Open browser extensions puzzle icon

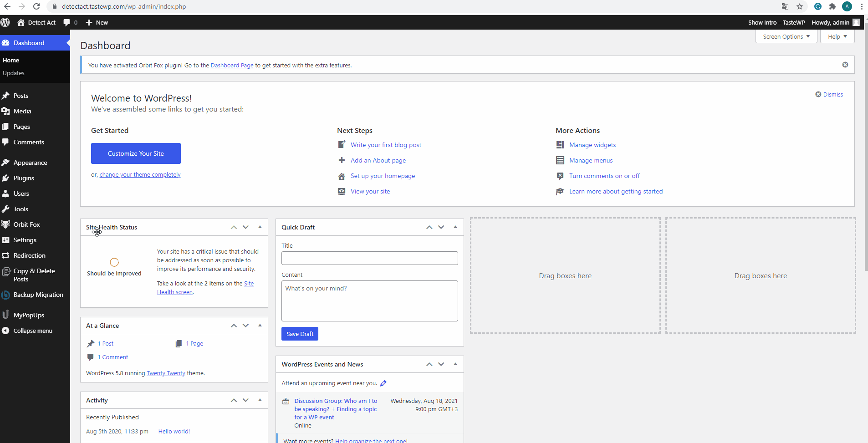[x=832, y=6]
